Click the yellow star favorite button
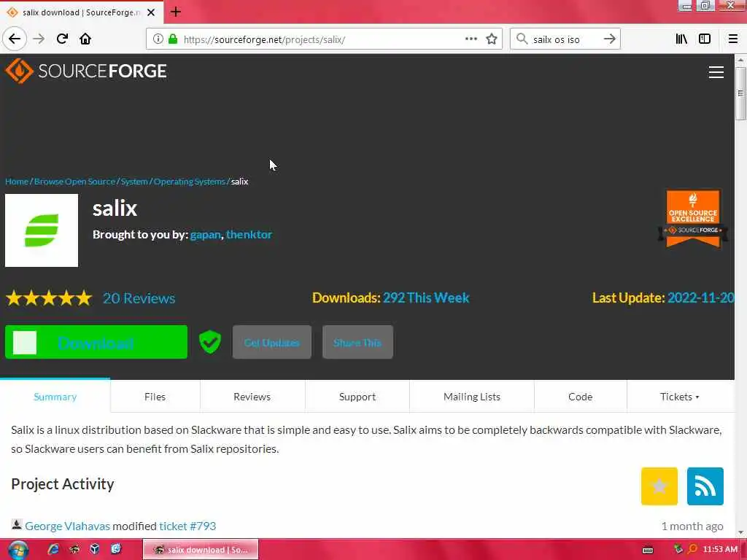747x560 pixels. pos(659,486)
